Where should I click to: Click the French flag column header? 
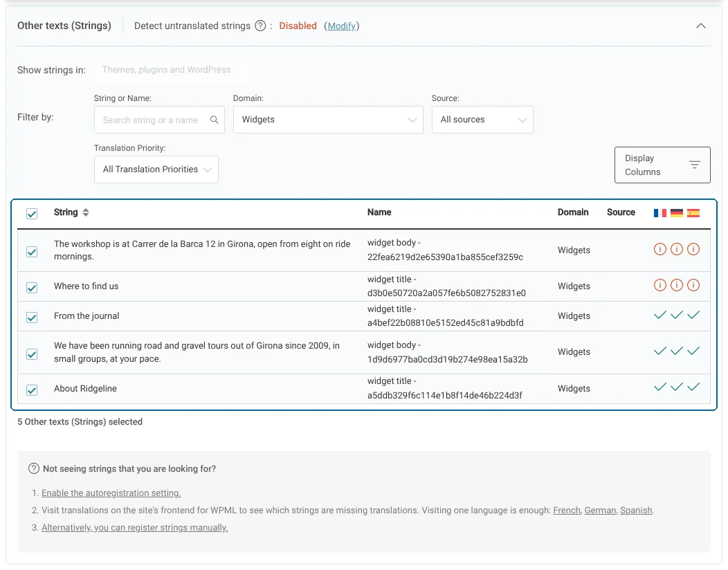(659, 213)
